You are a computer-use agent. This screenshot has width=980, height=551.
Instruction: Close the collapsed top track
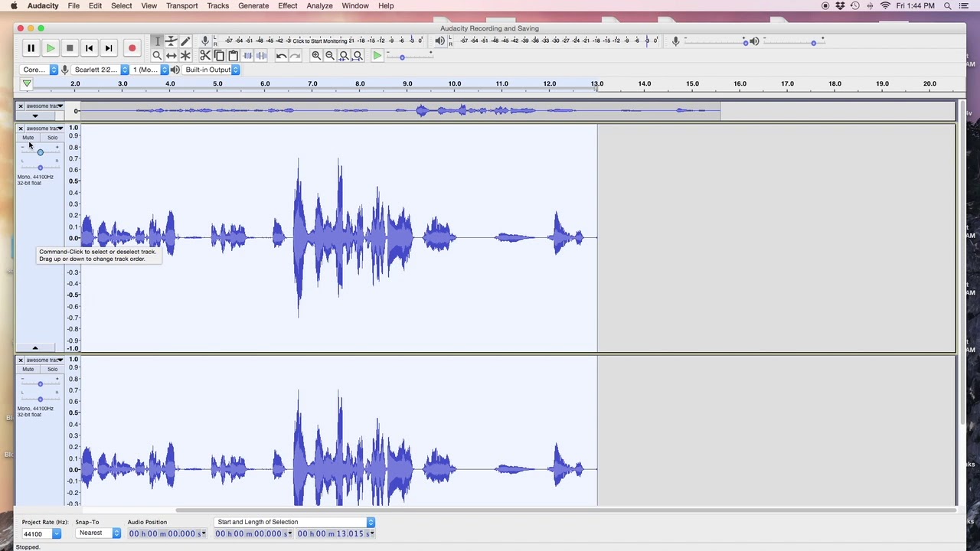21,106
